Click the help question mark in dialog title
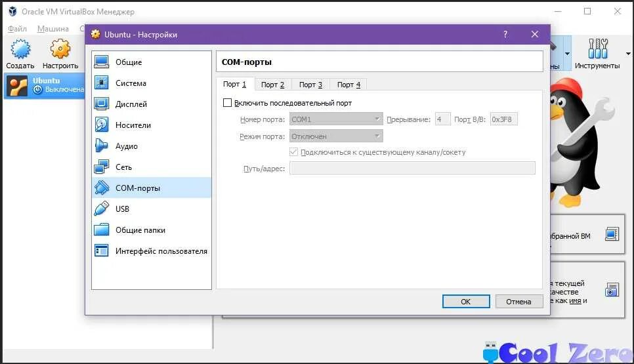Screen dimensions: 634x364 tap(505, 34)
